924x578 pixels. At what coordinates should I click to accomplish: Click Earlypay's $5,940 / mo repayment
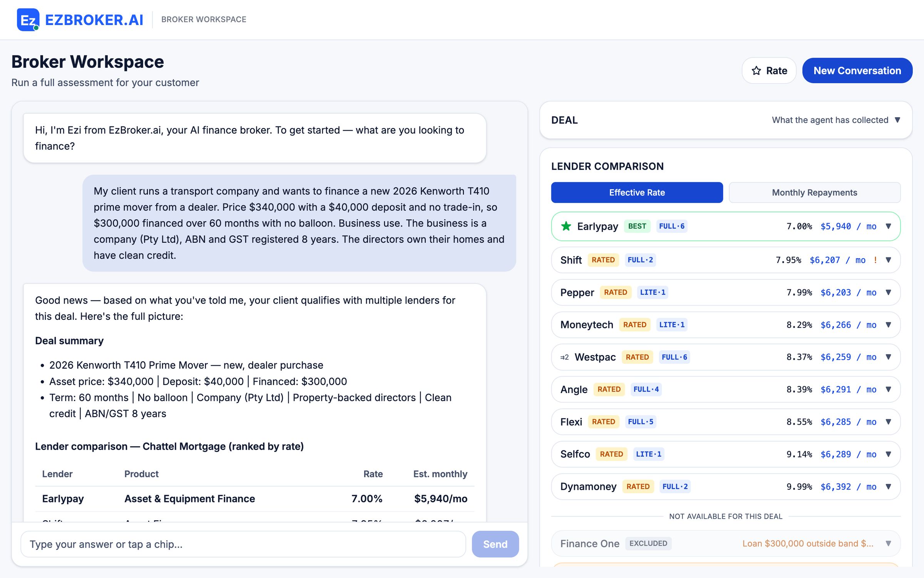coord(849,226)
